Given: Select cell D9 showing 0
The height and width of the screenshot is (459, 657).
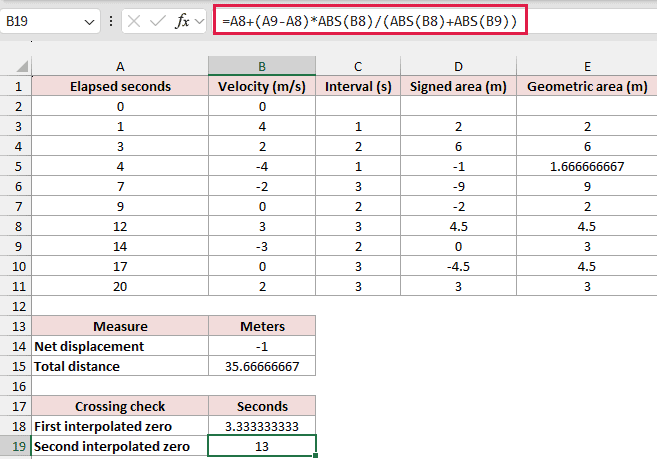Looking at the screenshot, I should (x=458, y=246).
